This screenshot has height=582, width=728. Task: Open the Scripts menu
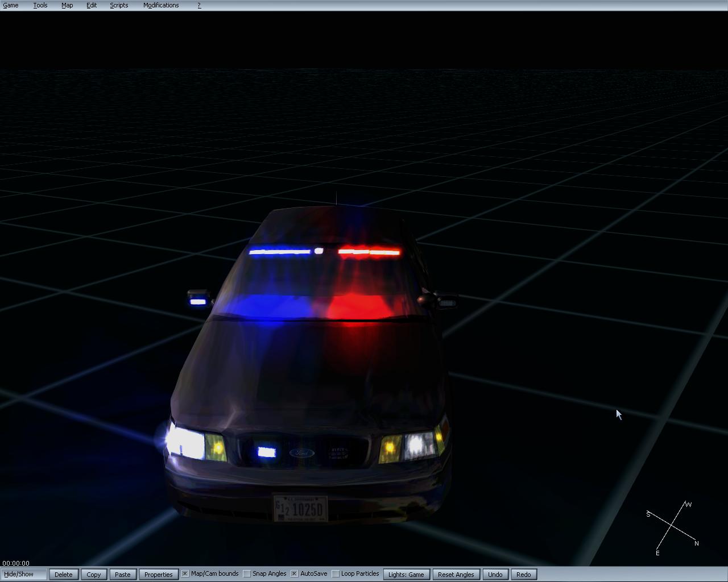click(x=119, y=5)
